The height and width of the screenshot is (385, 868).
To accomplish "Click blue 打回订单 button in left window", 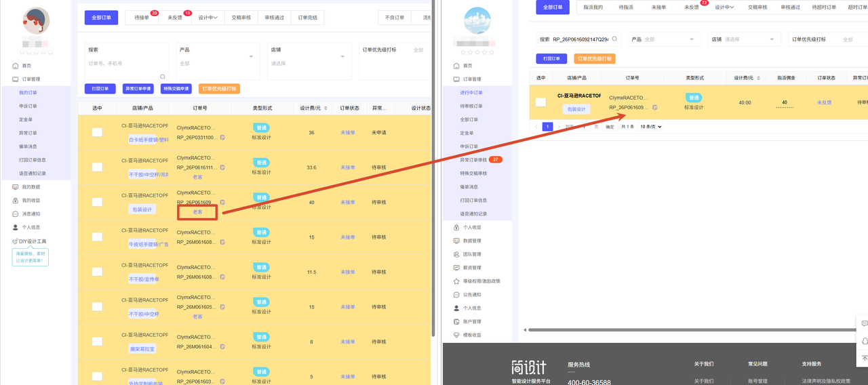I will click(x=100, y=89).
